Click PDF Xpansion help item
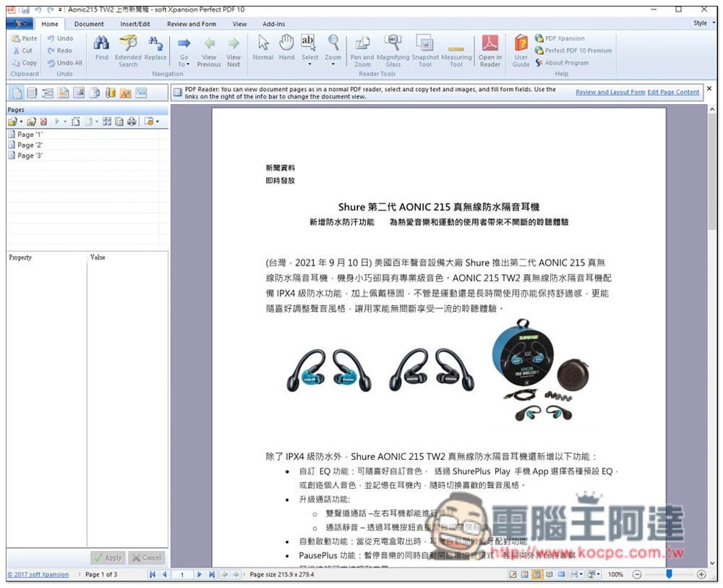Screen dimensions: 723x588 click(560, 38)
